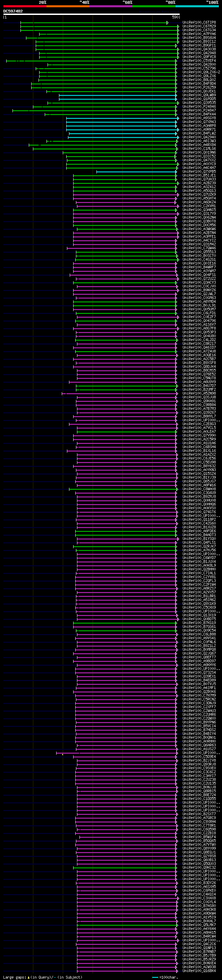The height and width of the screenshot is (980, 222).
Task: Select label UniRef100_P26259
Action: coord(199,88)
